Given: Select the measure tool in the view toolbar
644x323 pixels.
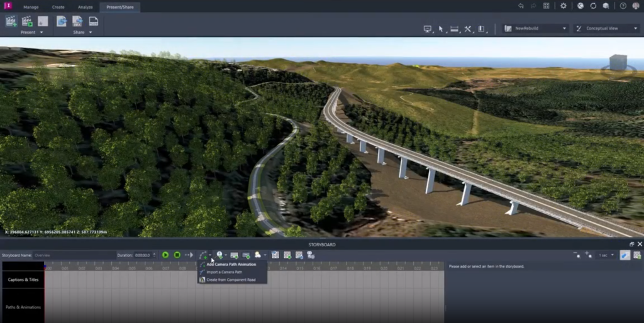Looking at the screenshot, I should [x=455, y=29].
